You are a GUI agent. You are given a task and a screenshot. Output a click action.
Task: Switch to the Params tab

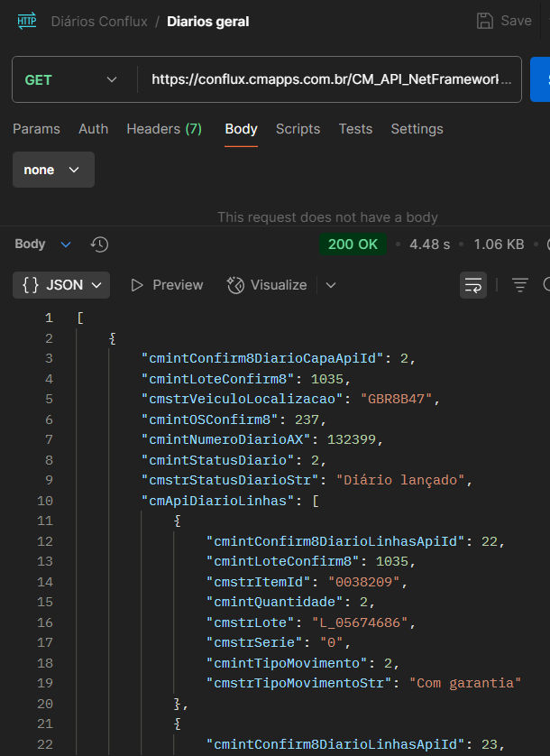36,129
